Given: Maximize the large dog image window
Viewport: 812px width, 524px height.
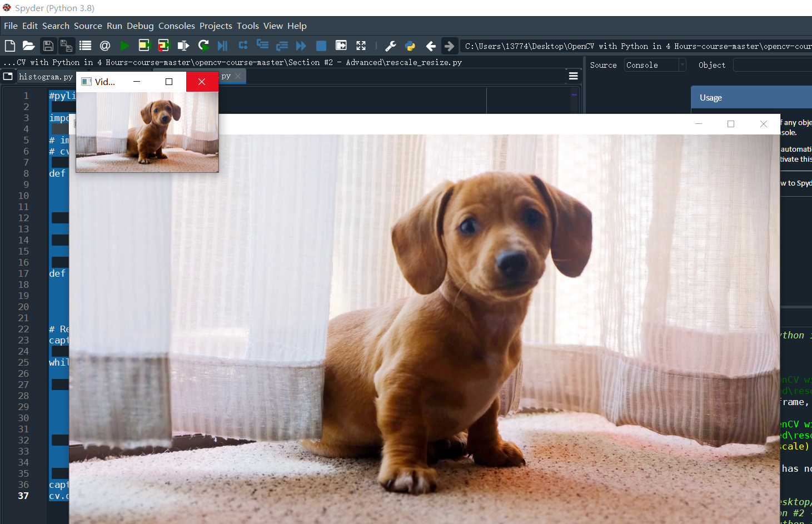Looking at the screenshot, I should [x=731, y=124].
